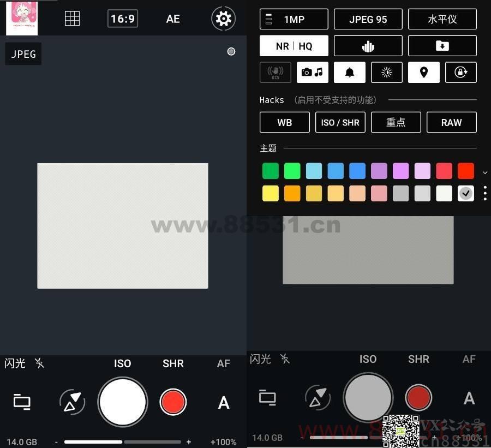Select the ISO tab in right panel

click(368, 359)
